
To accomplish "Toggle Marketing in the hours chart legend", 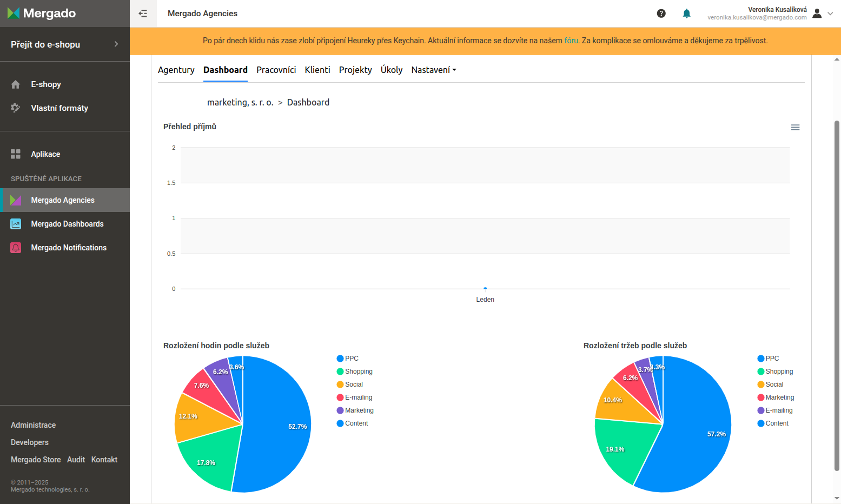I will 355,410.
